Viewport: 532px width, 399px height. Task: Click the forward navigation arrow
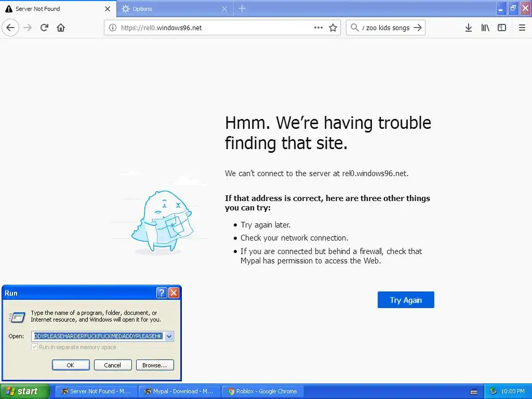(x=28, y=28)
